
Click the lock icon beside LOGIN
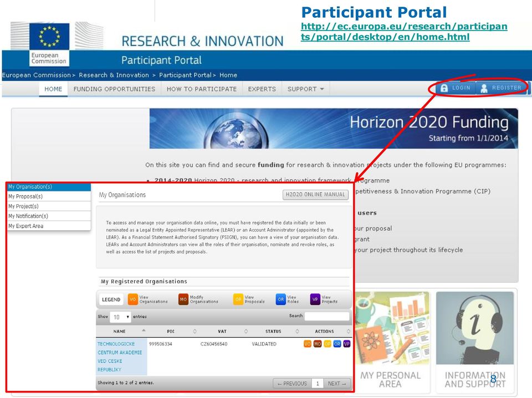coord(444,88)
